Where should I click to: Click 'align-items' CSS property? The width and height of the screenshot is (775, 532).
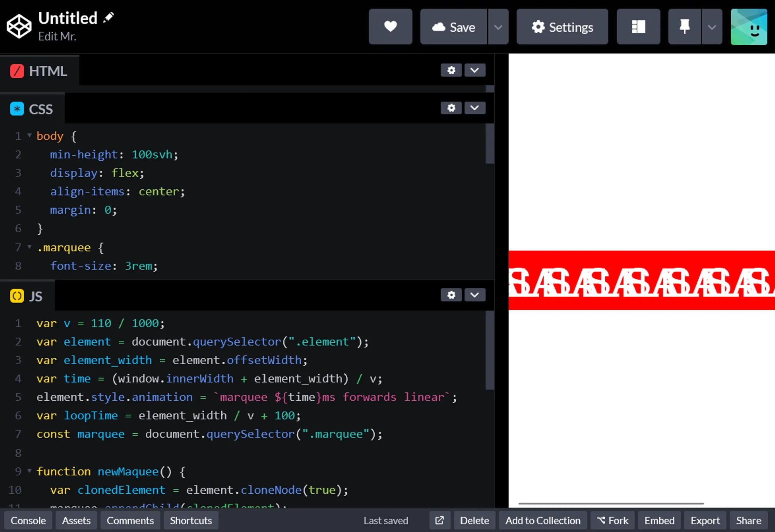(87, 191)
